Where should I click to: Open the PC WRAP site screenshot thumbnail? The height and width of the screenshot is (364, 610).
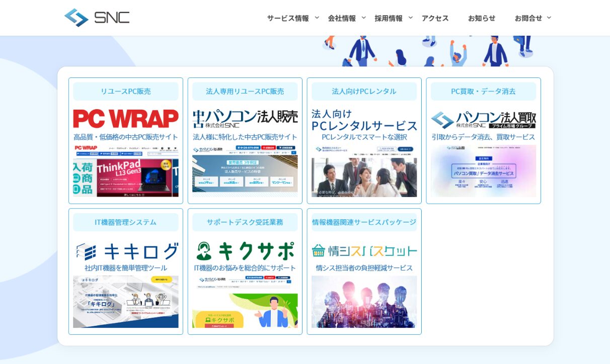(x=126, y=171)
